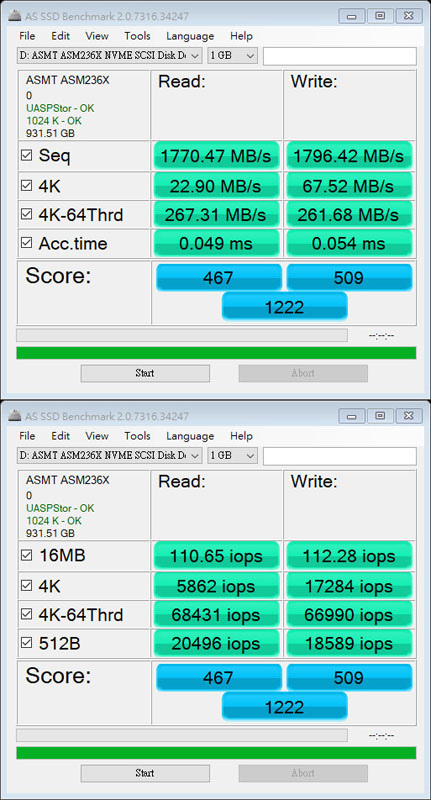Toggle the Acc.time checkbox

pos(27,243)
